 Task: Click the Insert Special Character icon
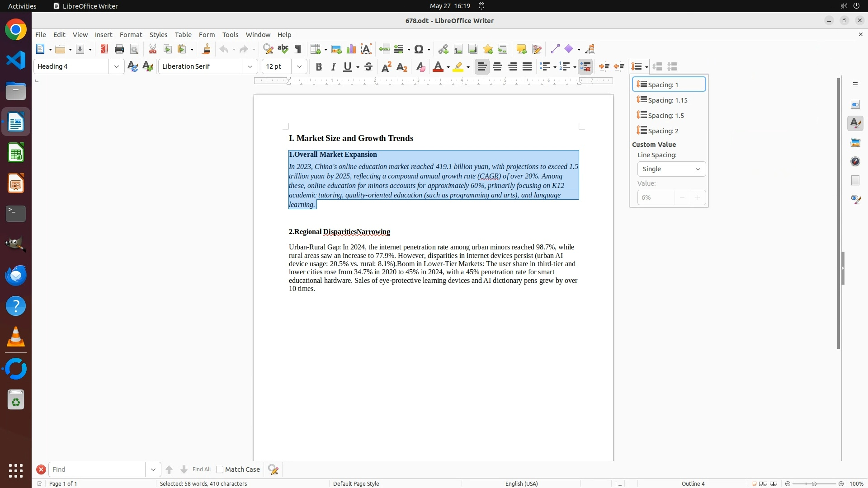(419, 49)
